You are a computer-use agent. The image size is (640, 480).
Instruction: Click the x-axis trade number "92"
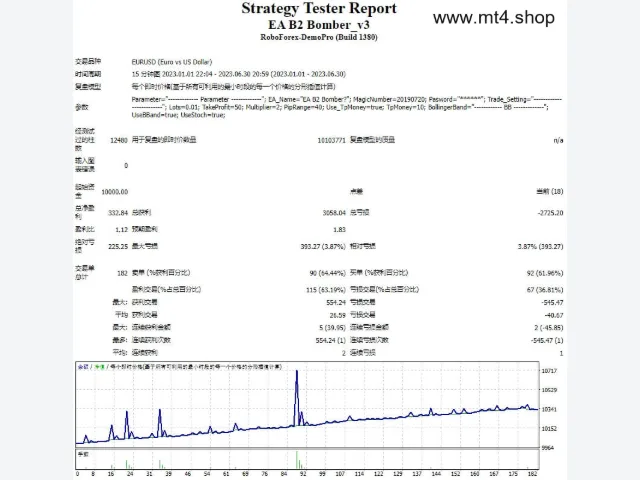coord(303,474)
